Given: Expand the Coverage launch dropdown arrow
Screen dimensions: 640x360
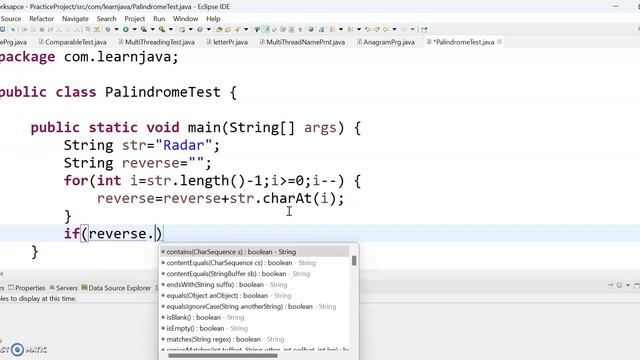Looking at the screenshot, I should (x=153, y=29).
